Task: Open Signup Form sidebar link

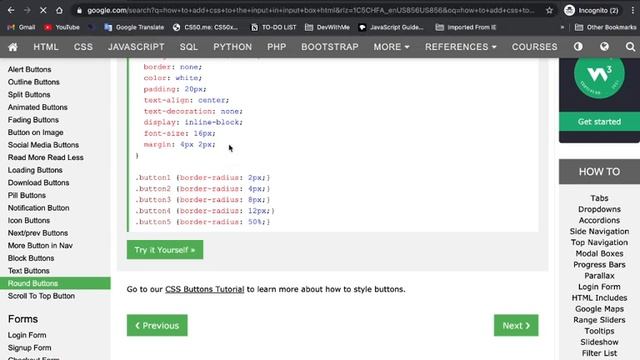Action: [x=29, y=348]
